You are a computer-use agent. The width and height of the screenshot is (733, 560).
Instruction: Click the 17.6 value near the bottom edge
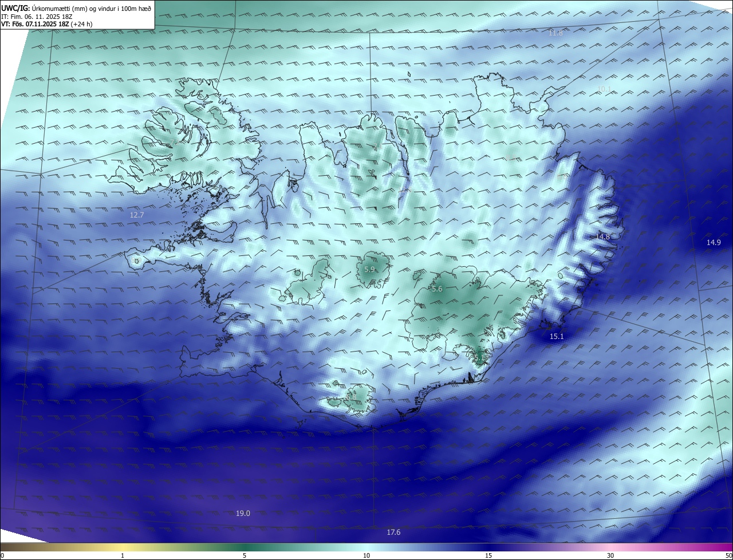(x=393, y=533)
